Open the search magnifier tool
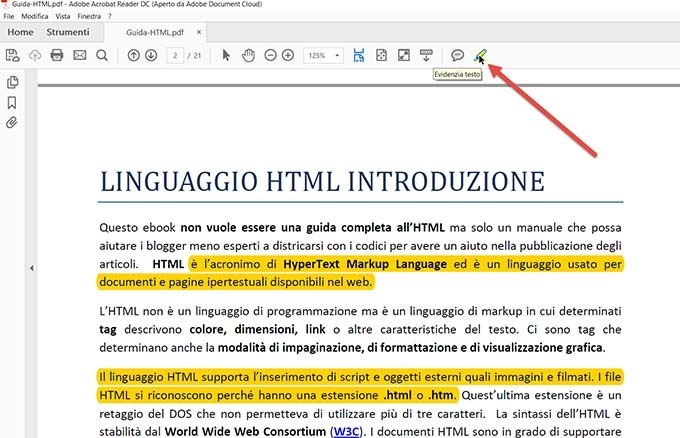The height and width of the screenshot is (438, 680). 102,56
